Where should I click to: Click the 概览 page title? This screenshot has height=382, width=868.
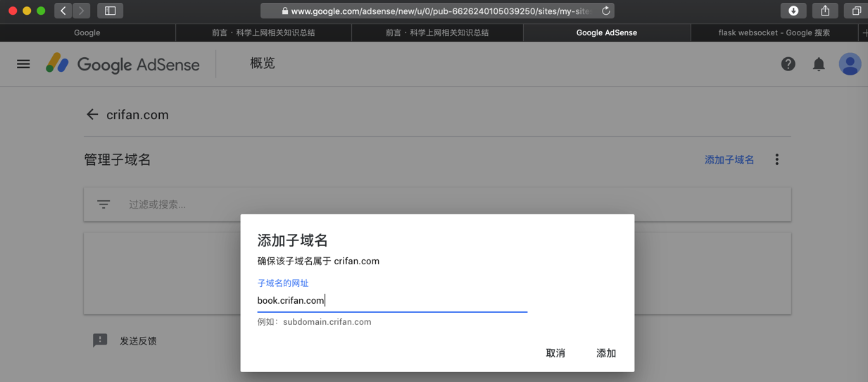[x=263, y=63]
